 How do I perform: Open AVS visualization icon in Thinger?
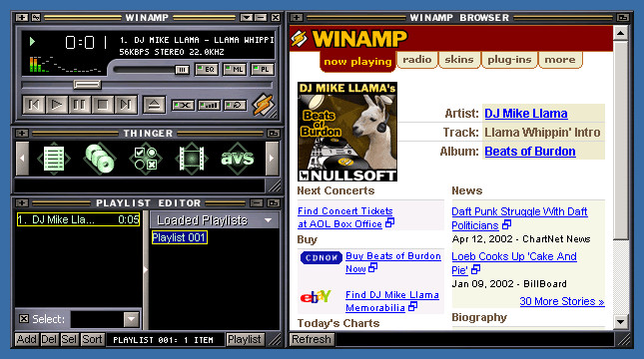tap(238, 159)
